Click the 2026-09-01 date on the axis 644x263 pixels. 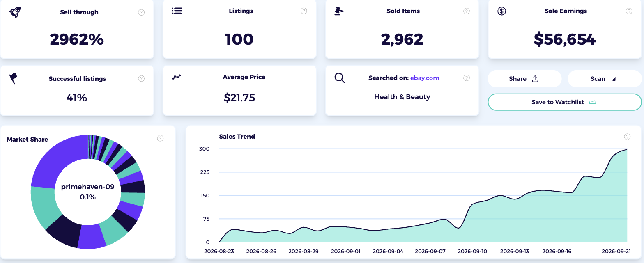click(346, 251)
